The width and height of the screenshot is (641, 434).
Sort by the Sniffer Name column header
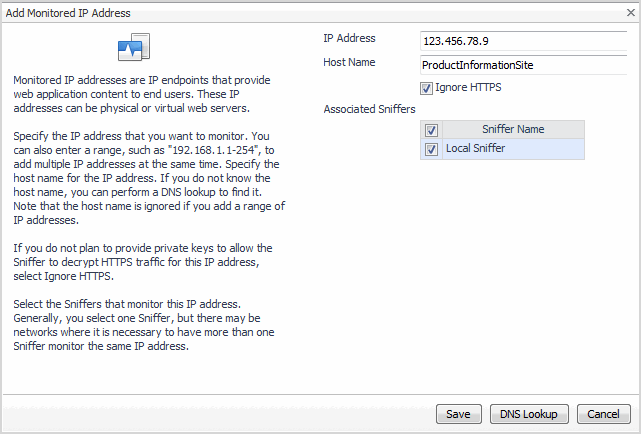512,130
